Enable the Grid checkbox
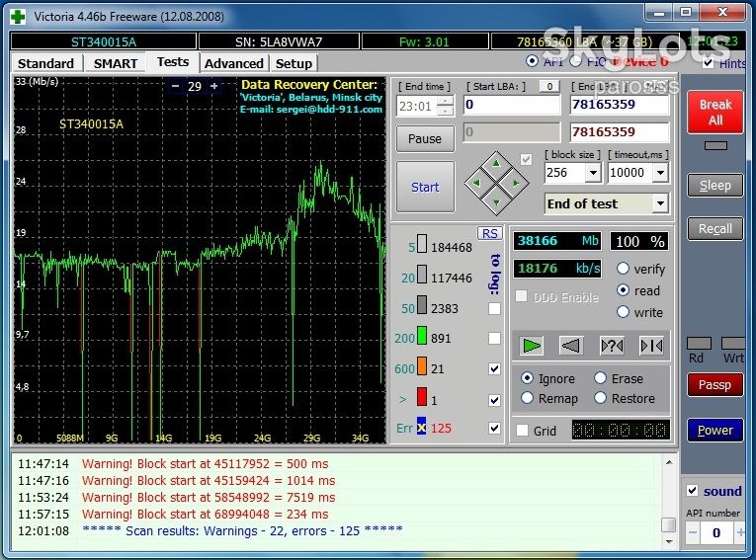This screenshot has height=560, width=756. [x=522, y=431]
